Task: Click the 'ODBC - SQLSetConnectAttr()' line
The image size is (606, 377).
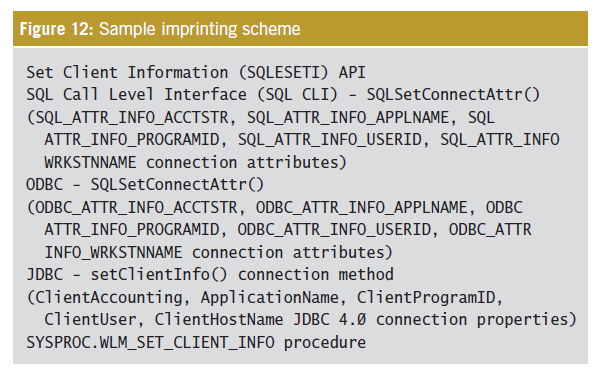Action: pos(145,185)
